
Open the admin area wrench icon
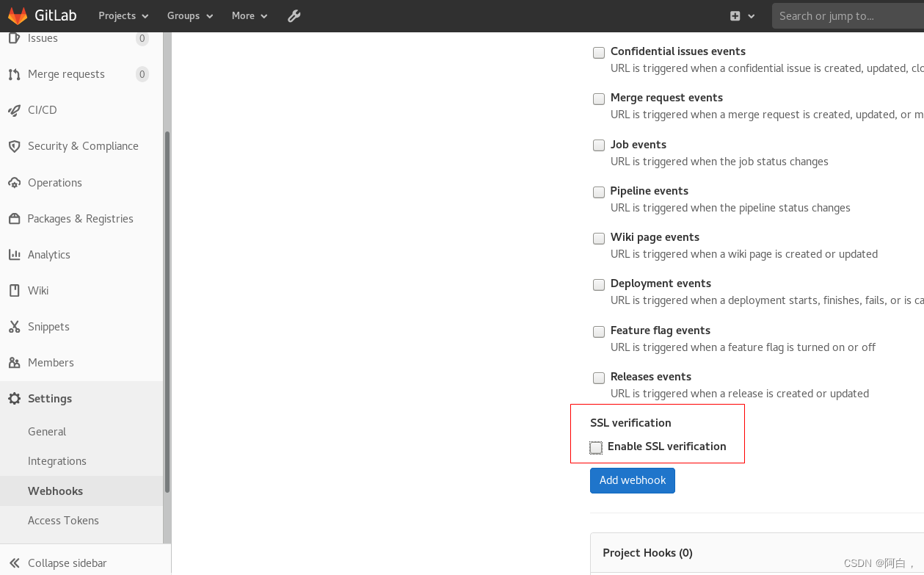(294, 15)
